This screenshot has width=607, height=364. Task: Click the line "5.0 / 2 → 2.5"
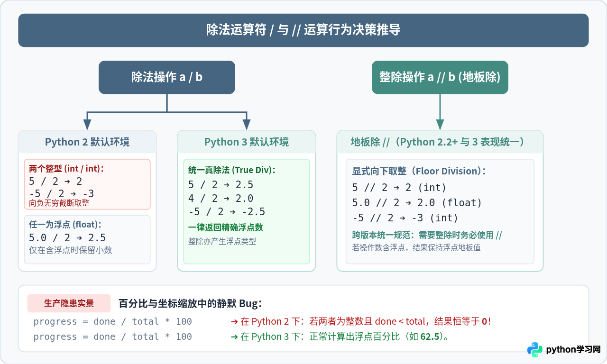[x=67, y=237]
